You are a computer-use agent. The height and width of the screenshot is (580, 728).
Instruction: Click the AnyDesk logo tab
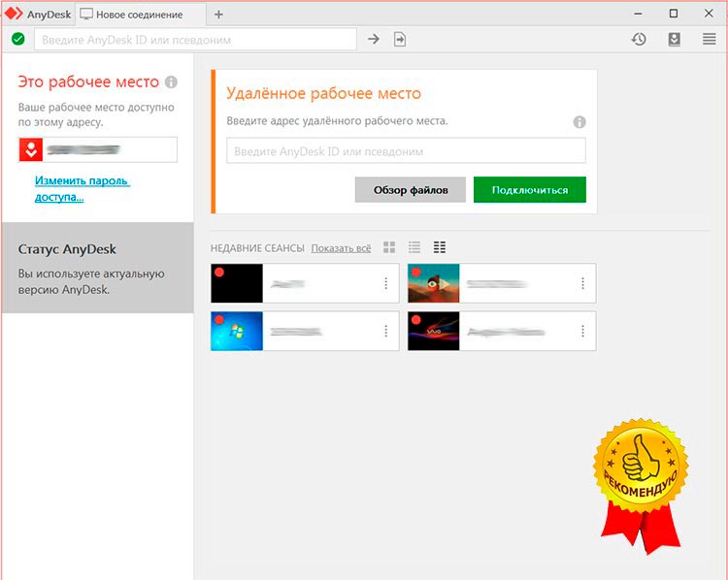pyautogui.click(x=38, y=14)
